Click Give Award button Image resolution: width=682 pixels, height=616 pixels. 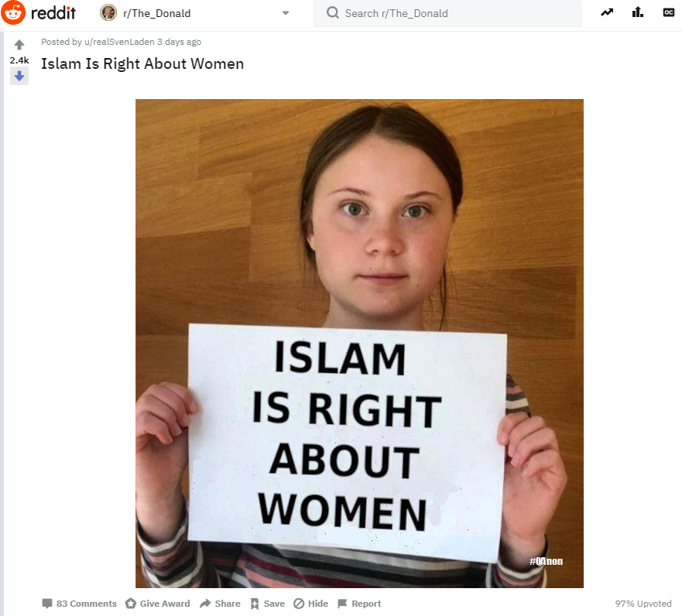pyautogui.click(x=157, y=604)
